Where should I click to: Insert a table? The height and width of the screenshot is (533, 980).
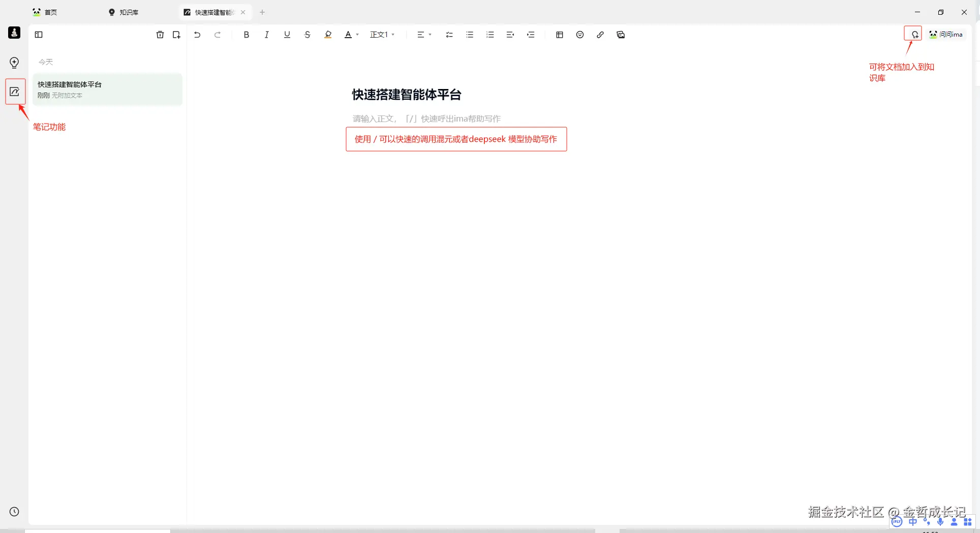coord(560,35)
